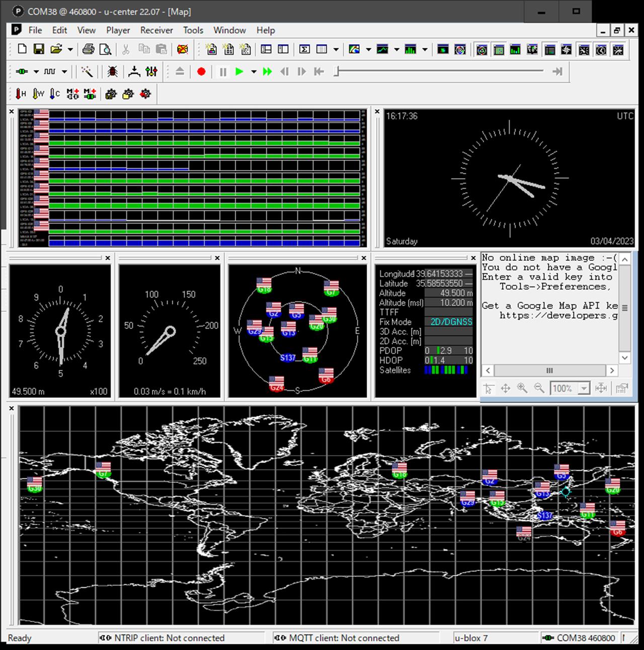This screenshot has width=644, height=650.
Task: Toggle the clock docking window icon
Action: (x=601, y=49)
